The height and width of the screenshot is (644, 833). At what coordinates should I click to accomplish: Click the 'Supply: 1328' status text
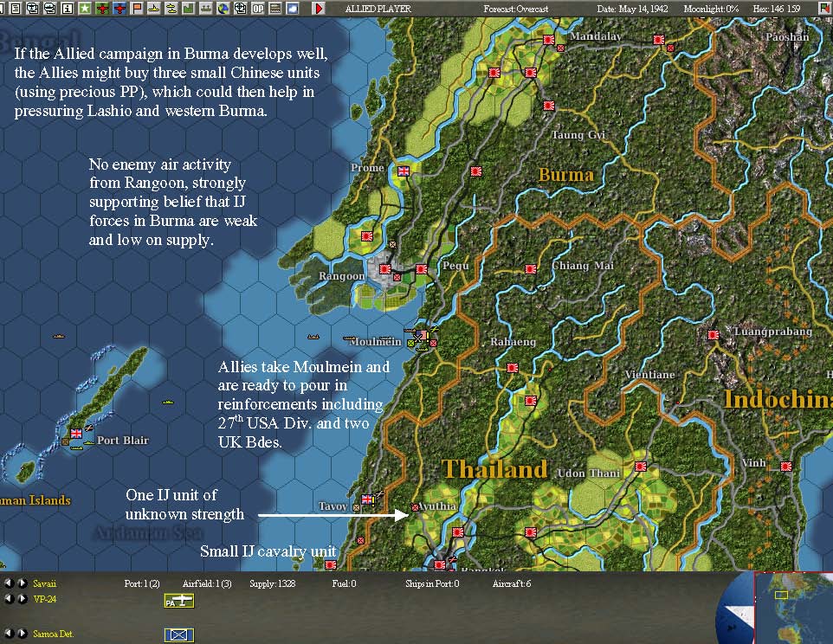click(273, 583)
